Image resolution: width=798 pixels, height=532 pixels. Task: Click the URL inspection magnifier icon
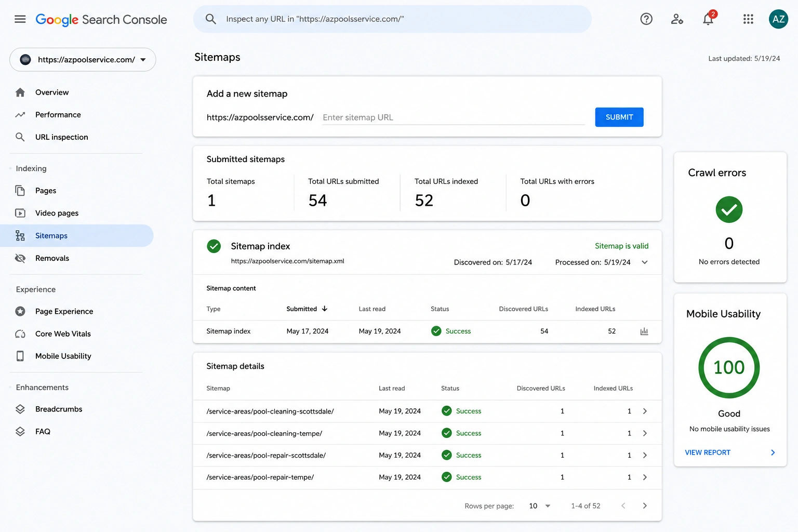click(x=20, y=137)
